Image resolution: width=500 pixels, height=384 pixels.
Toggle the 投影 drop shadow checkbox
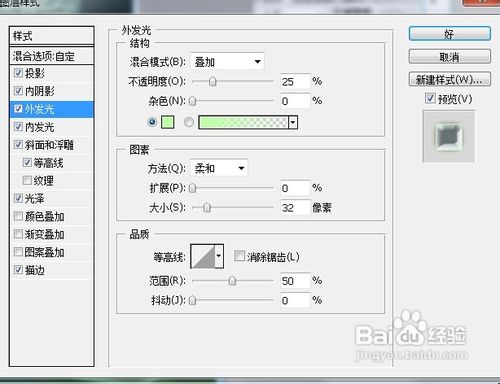coord(18,73)
